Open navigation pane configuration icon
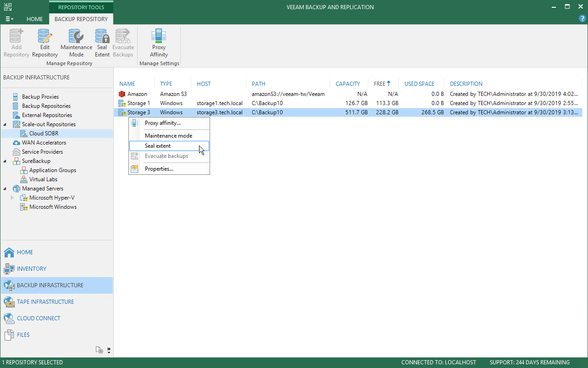588x368 pixels. click(99, 350)
